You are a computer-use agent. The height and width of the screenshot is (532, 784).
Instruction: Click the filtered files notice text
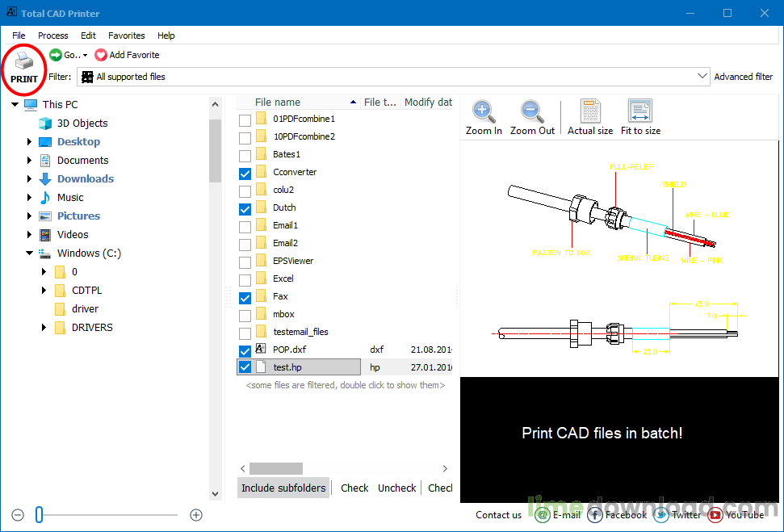point(346,386)
